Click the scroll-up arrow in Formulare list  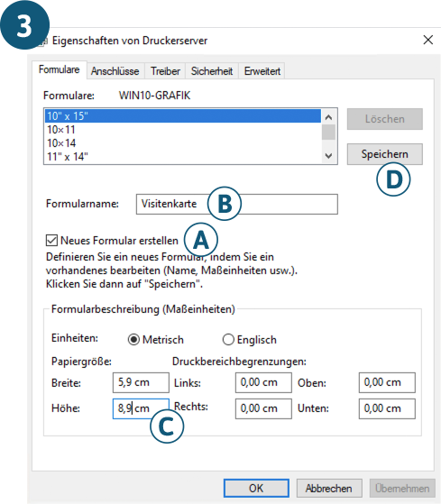[x=328, y=117]
